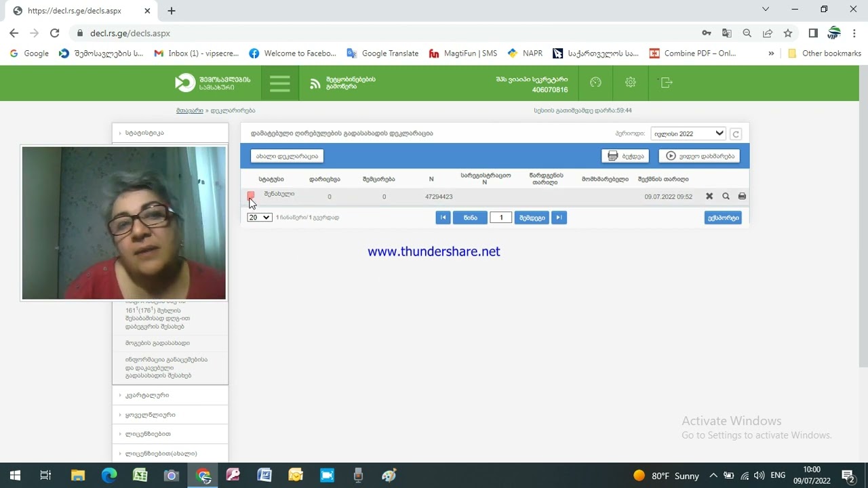Open Chrome side panel icon

[x=813, y=33]
